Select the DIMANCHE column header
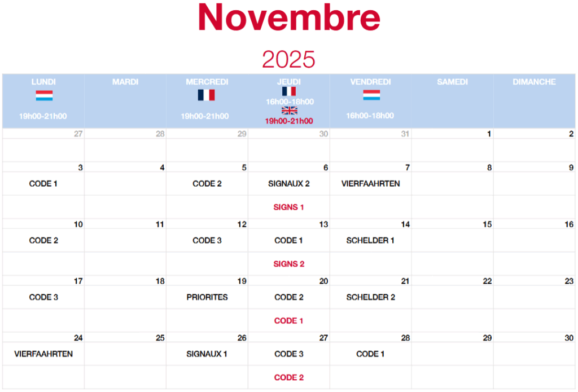Viewport: 578px width, 392px height. (x=534, y=82)
